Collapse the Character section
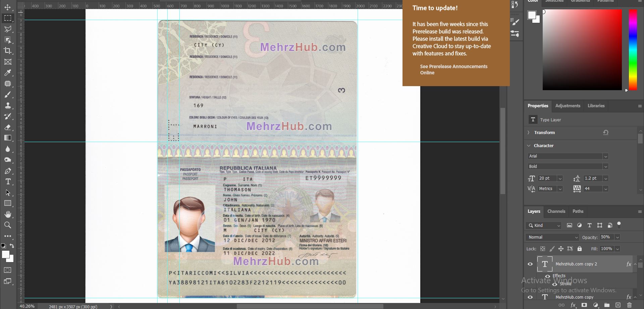 [529, 146]
